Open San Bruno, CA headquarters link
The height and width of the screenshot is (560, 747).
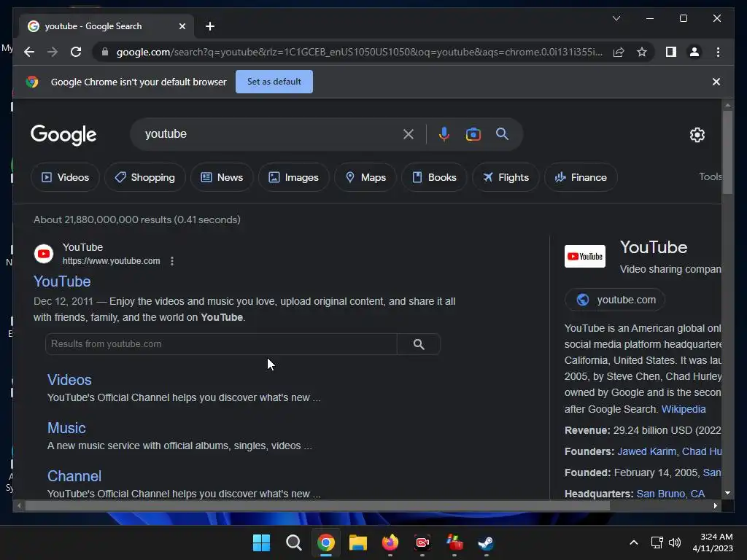[x=670, y=494]
